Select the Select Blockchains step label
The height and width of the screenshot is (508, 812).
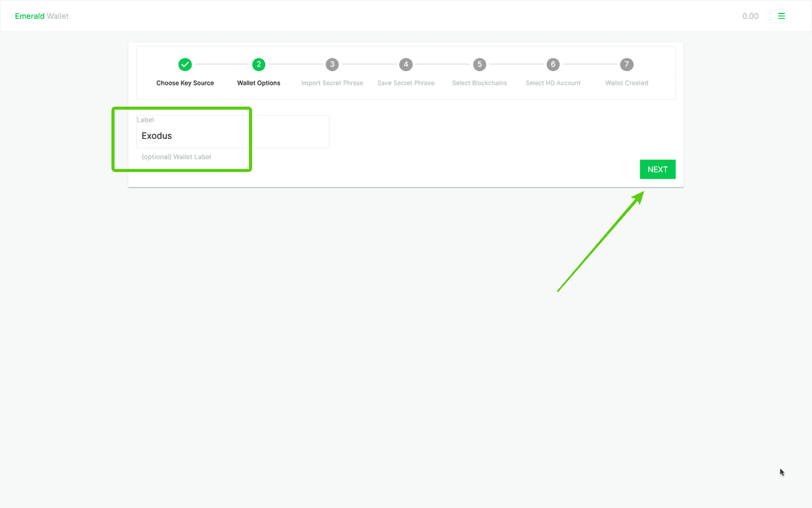[479, 83]
